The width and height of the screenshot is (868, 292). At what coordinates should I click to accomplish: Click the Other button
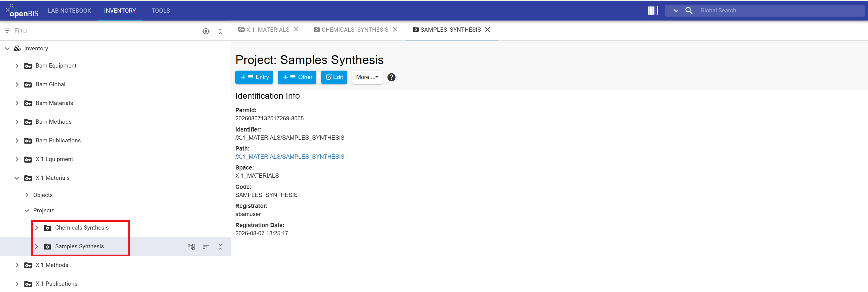pyautogui.click(x=297, y=77)
